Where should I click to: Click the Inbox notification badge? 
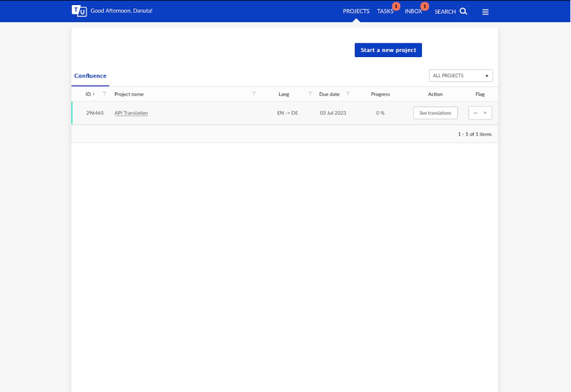pos(424,6)
